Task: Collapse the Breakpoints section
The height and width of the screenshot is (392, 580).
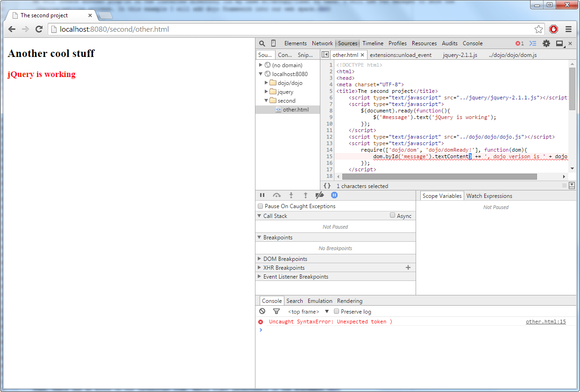Action: pos(259,237)
